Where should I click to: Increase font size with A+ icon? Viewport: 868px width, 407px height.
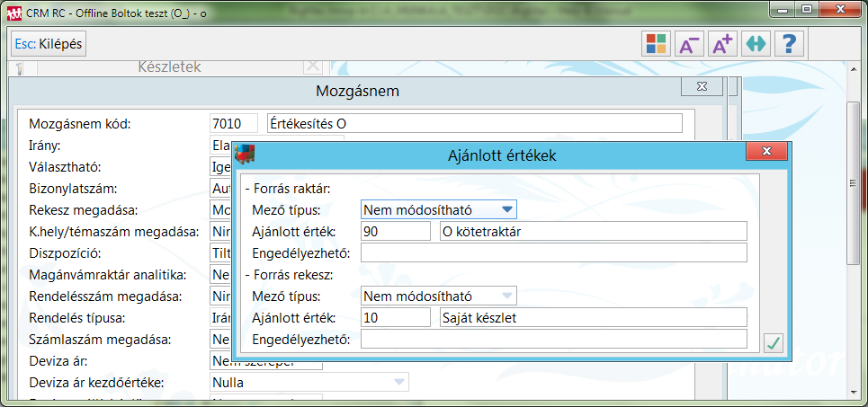[x=722, y=44]
